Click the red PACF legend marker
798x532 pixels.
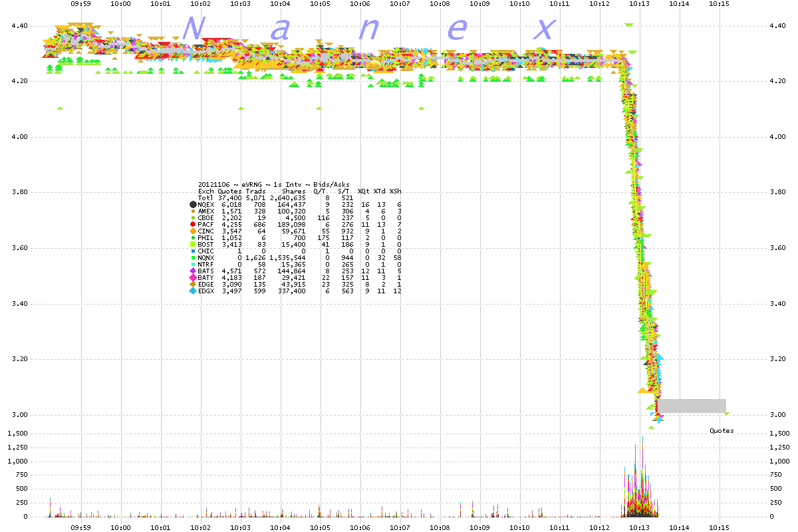(x=193, y=224)
